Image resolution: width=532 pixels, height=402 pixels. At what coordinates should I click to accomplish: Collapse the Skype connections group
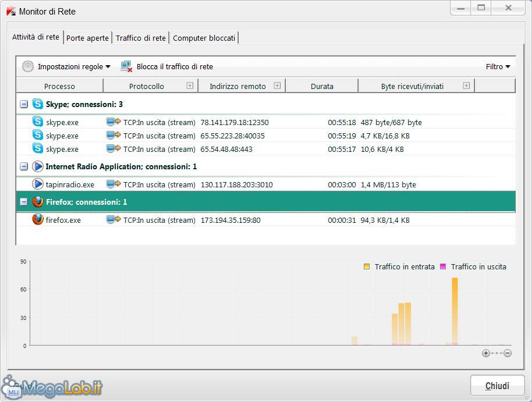click(24, 105)
